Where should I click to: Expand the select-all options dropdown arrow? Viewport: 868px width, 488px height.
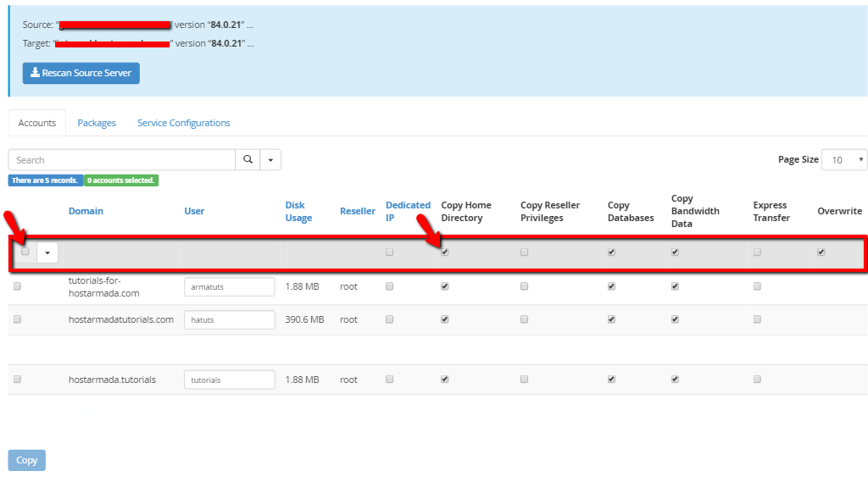click(47, 252)
